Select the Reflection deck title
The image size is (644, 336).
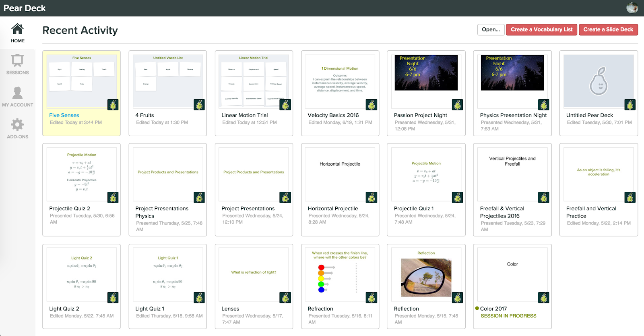click(406, 309)
